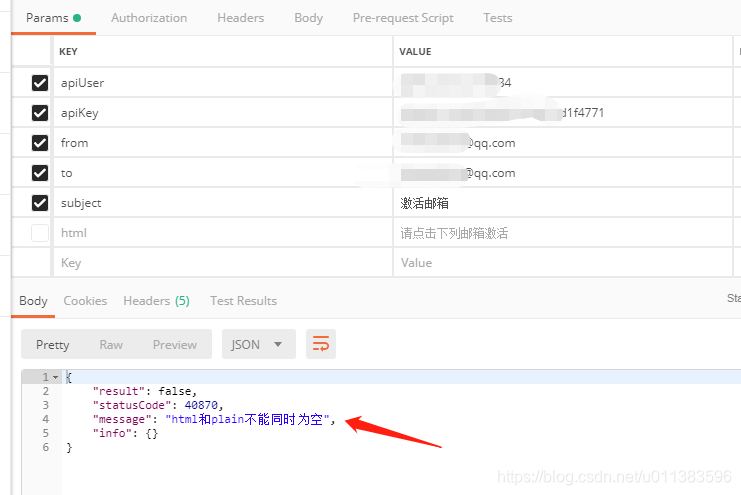Click the KEY column header
741x495 pixels.
[x=68, y=52]
